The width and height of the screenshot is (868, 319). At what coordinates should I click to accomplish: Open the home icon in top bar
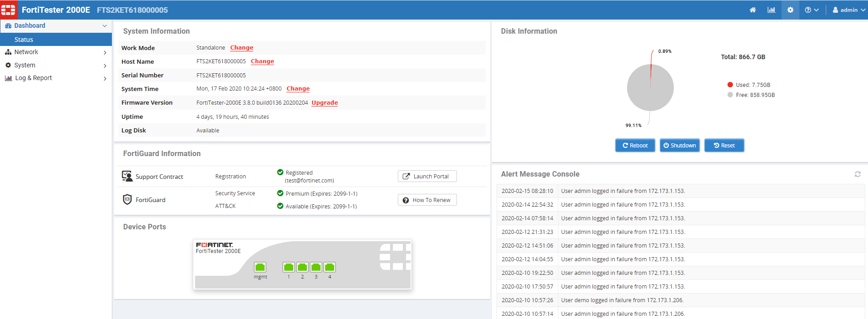point(753,10)
